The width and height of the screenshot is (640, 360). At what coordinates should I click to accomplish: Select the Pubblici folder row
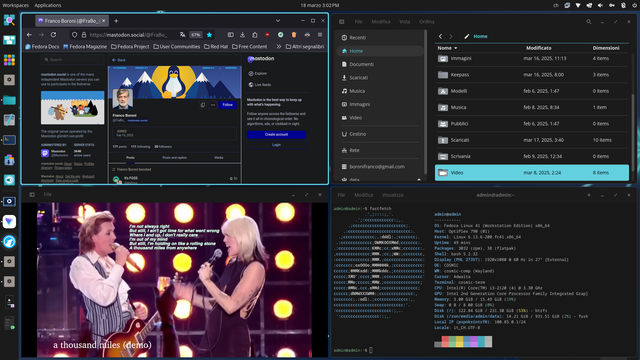[532, 124]
